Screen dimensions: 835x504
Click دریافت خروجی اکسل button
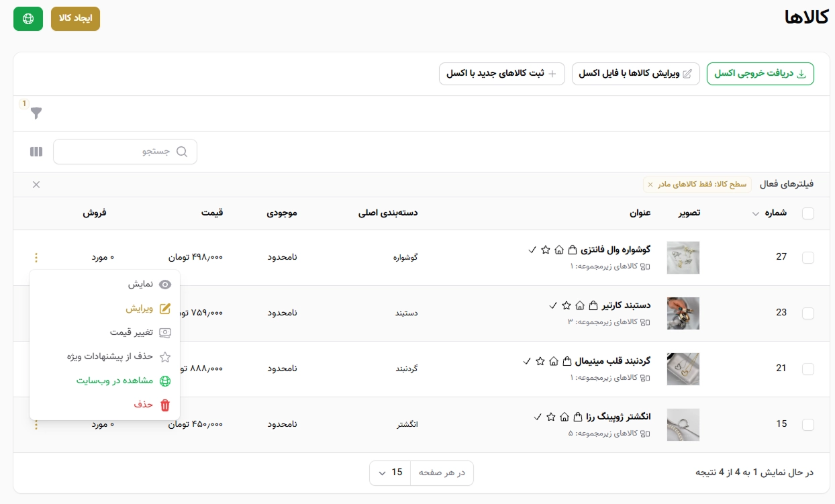pos(760,74)
